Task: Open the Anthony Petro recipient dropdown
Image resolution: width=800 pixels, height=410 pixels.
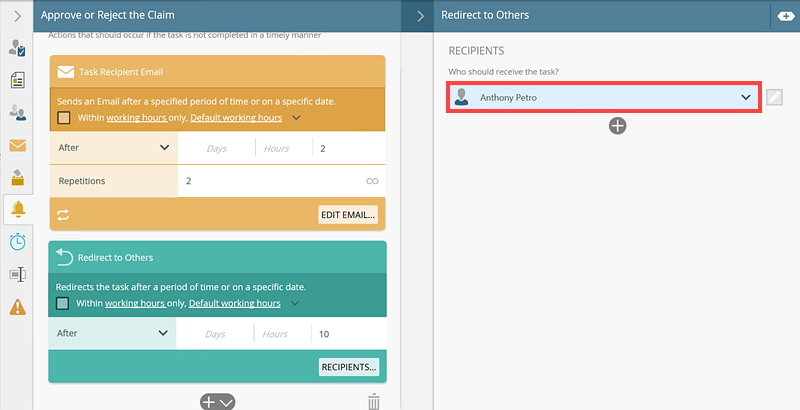Action: [x=604, y=97]
